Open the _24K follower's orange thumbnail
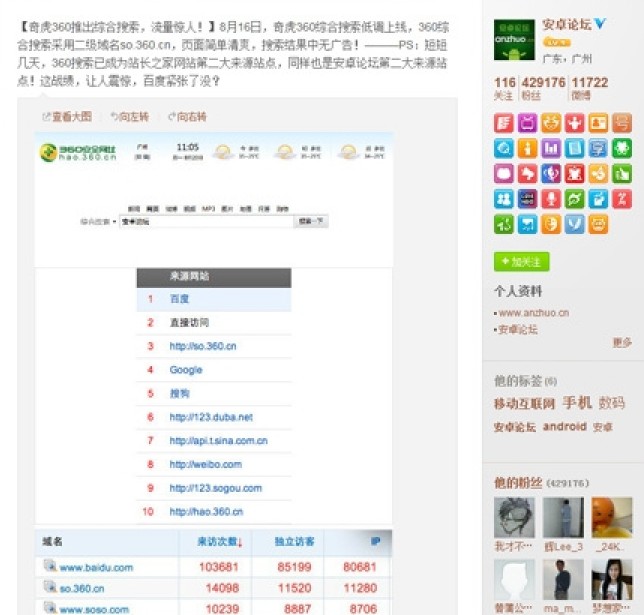 click(x=611, y=518)
